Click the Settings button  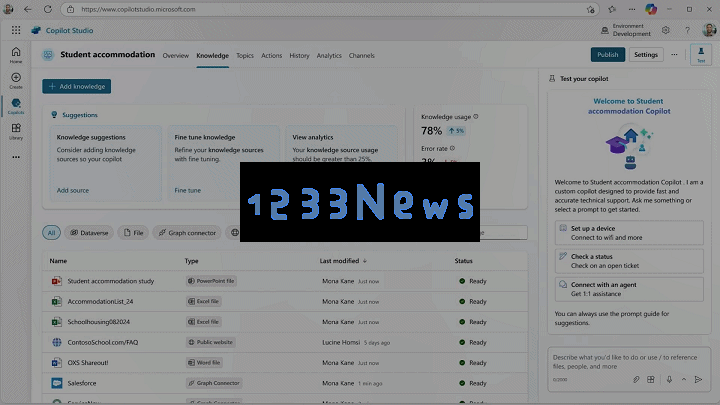[x=646, y=55]
